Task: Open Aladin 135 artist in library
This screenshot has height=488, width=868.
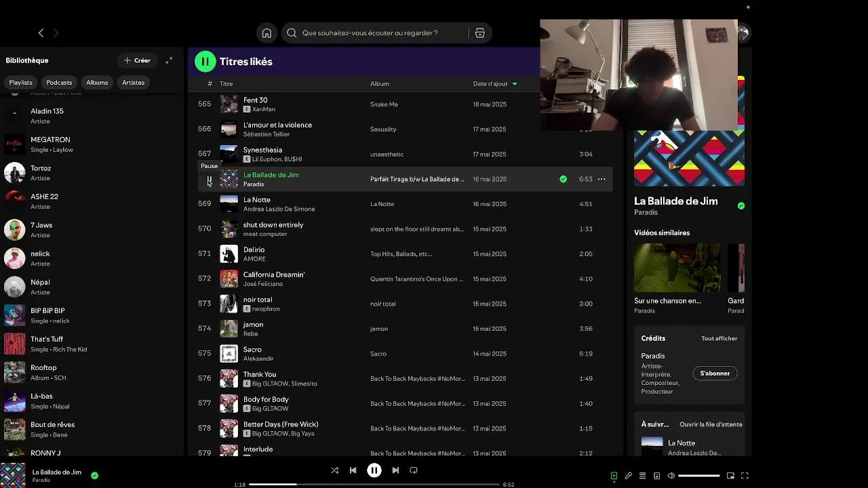Action: (x=92, y=116)
